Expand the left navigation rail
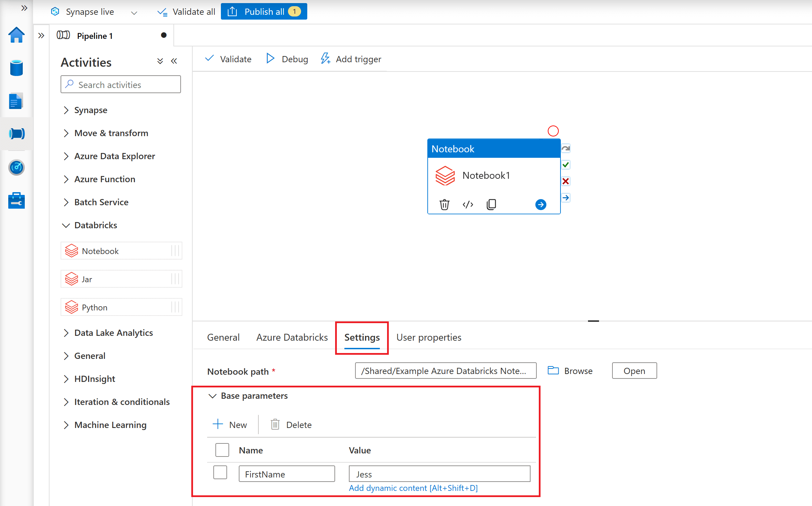This screenshot has width=812, height=506. click(24, 8)
